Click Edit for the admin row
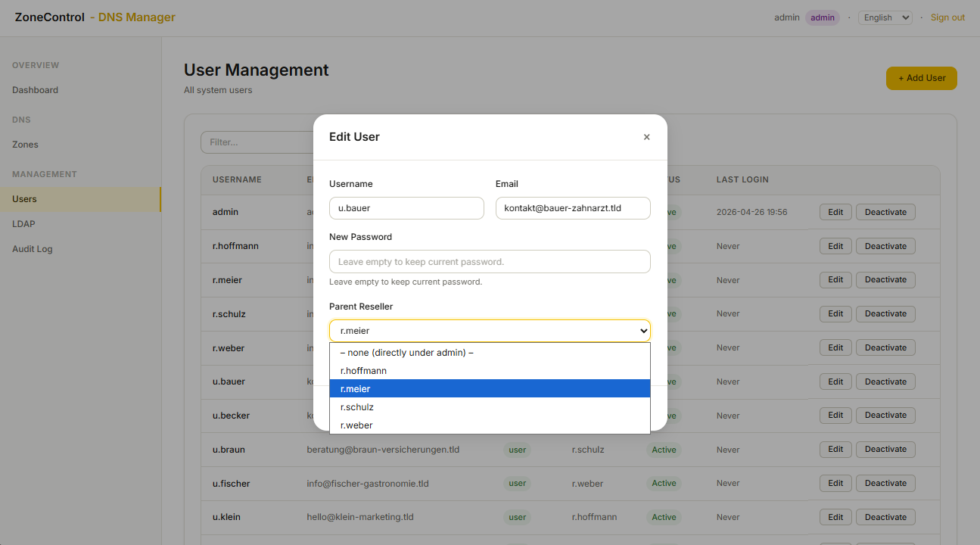Image resolution: width=980 pixels, height=545 pixels. pos(835,212)
